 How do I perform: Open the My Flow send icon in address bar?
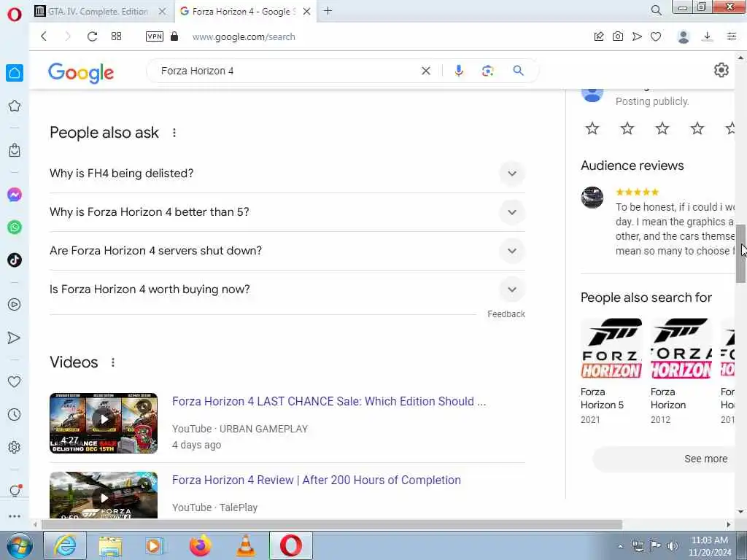(x=637, y=36)
